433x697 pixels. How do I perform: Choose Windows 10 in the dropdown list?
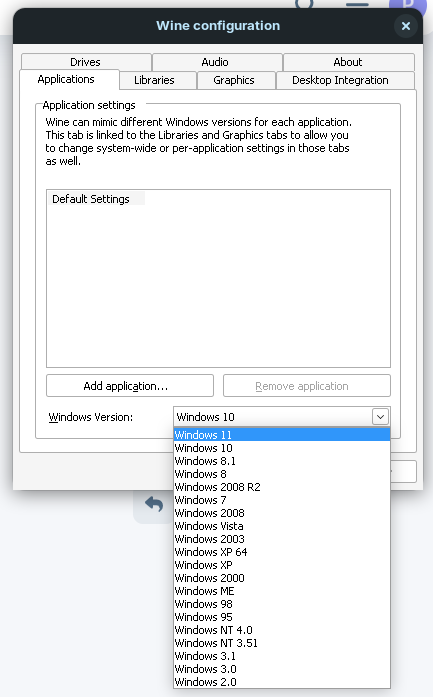pos(282,448)
